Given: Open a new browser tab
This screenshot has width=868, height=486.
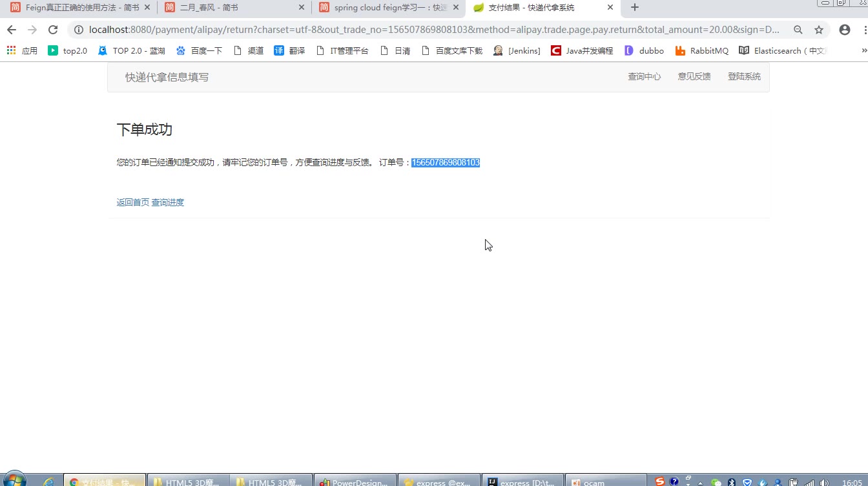Looking at the screenshot, I should tap(635, 8).
